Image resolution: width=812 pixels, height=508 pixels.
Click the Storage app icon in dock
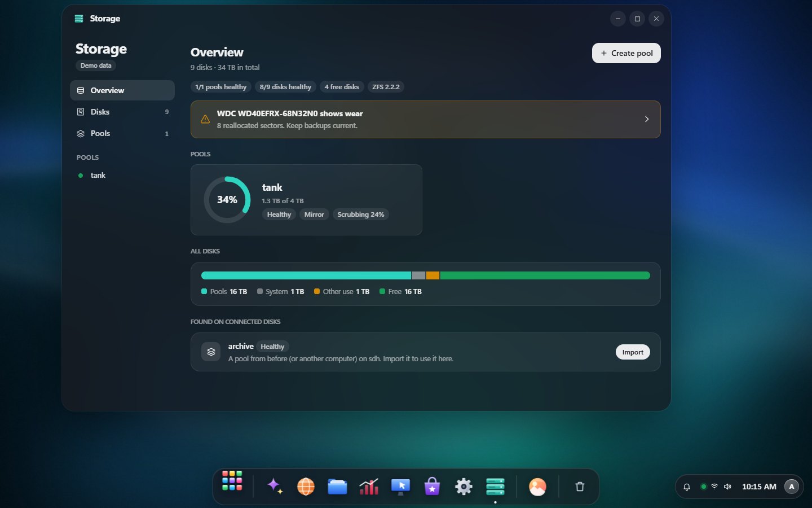[495, 486]
